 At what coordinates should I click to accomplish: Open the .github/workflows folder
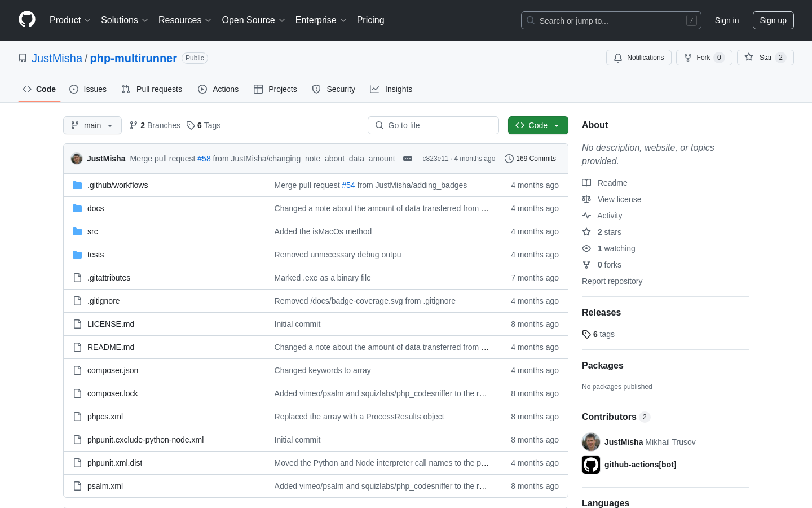click(x=117, y=185)
